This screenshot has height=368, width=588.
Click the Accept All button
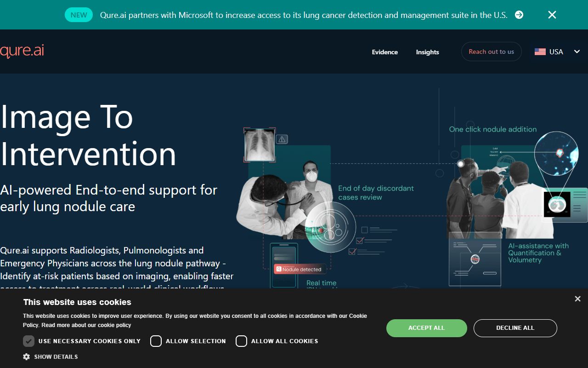(x=426, y=328)
